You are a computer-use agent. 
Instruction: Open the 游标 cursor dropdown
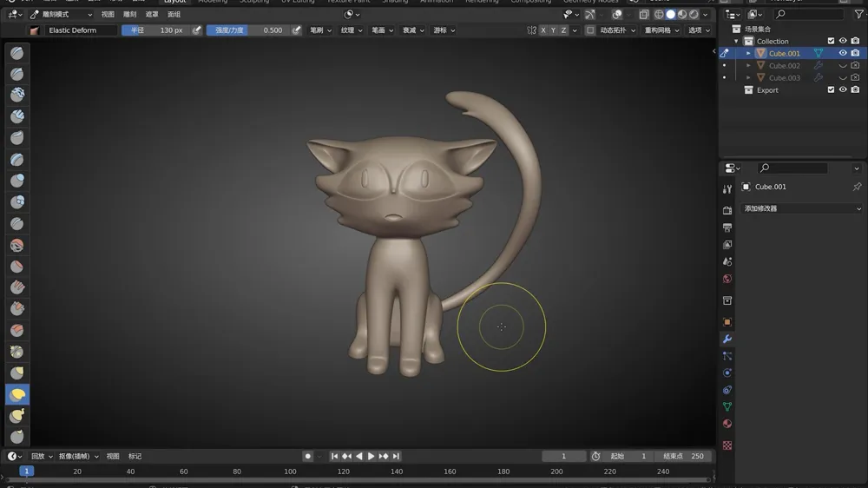[x=444, y=30]
